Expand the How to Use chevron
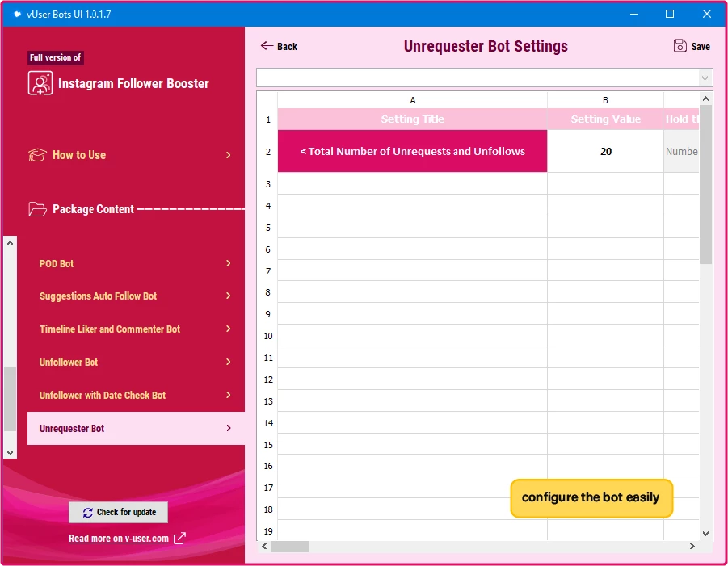728x566 pixels. (x=228, y=155)
